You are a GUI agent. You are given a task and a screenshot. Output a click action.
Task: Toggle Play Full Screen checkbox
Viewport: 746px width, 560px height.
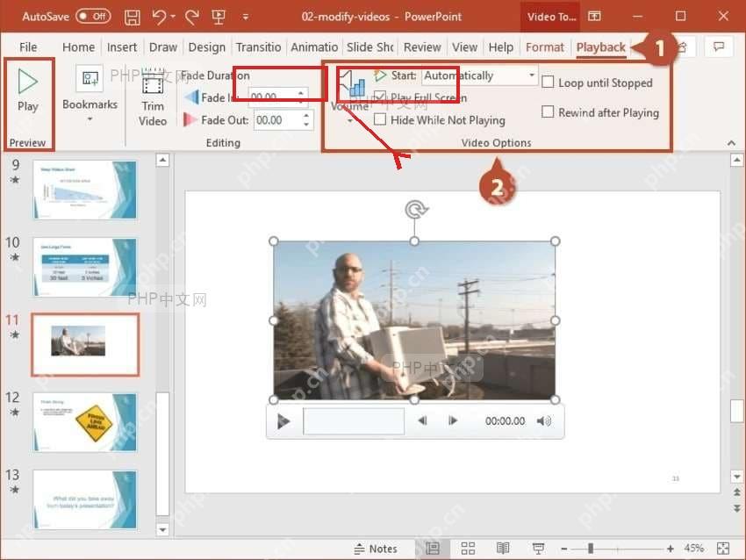point(380,97)
